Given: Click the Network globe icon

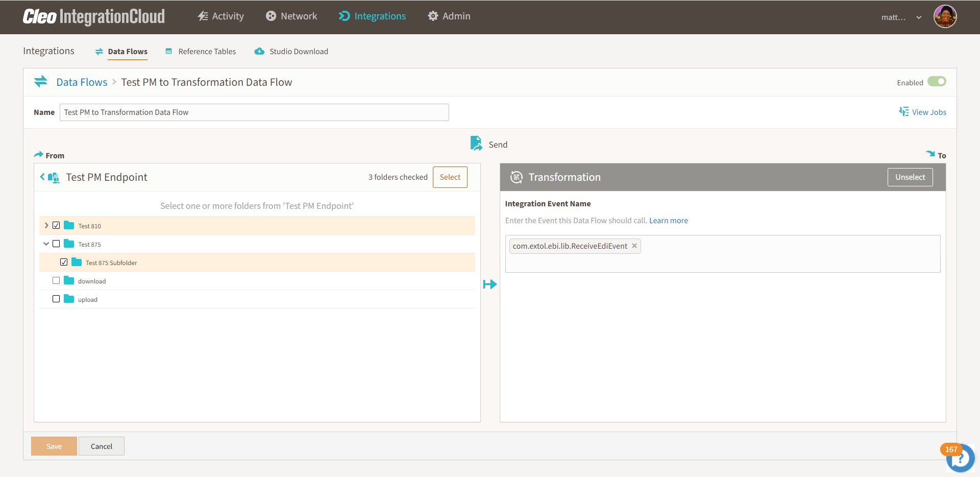Looking at the screenshot, I should pos(271,16).
